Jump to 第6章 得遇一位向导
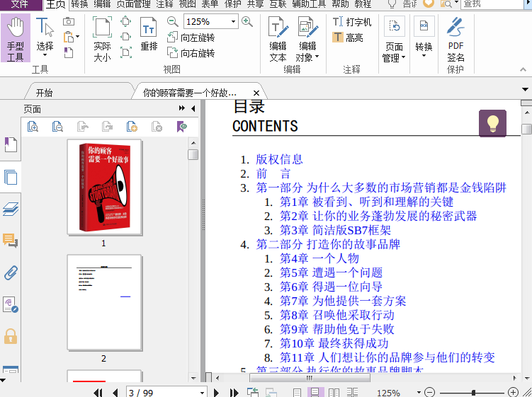 pos(331,287)
